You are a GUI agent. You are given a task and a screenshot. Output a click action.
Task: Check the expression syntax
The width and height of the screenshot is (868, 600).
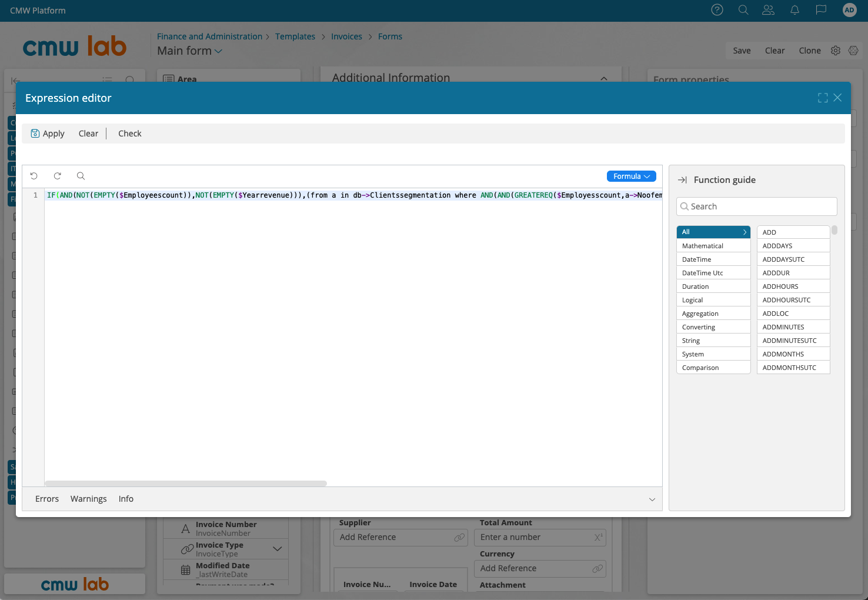[x=130, y=134]
